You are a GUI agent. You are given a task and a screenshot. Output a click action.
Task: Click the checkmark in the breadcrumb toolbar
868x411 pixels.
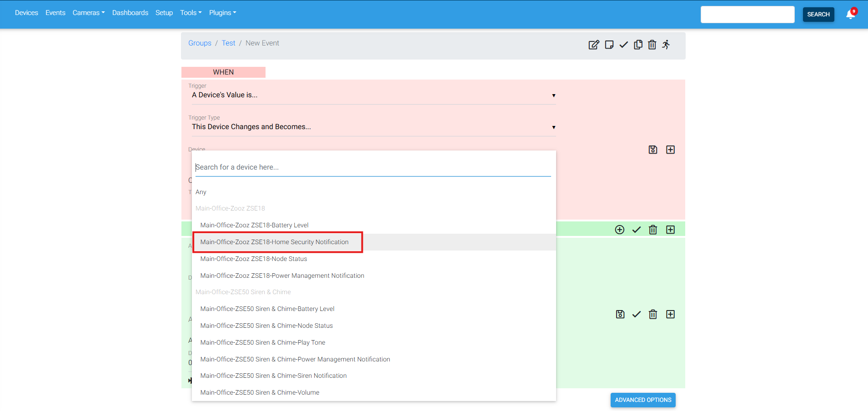(x=624, y=45)
